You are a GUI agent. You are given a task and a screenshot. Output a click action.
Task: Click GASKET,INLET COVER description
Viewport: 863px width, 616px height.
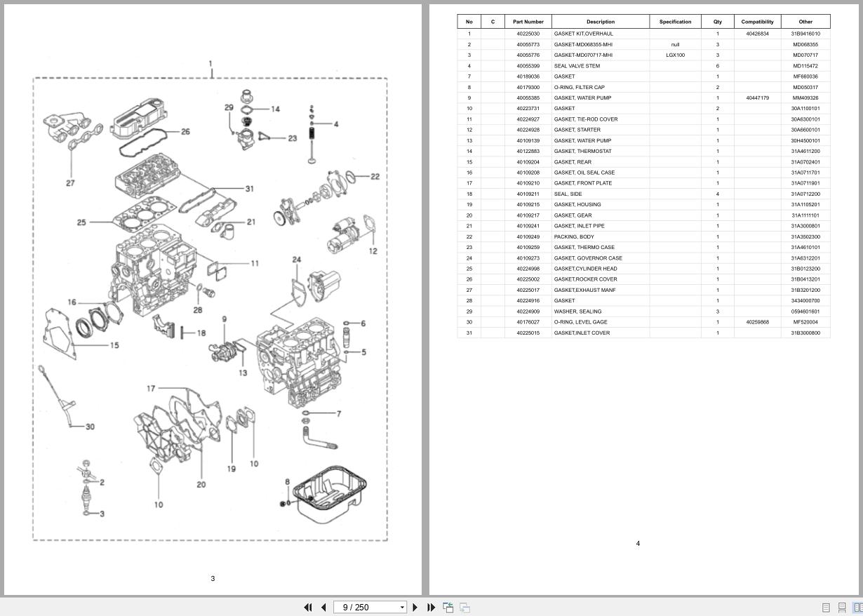pos(582,333)
